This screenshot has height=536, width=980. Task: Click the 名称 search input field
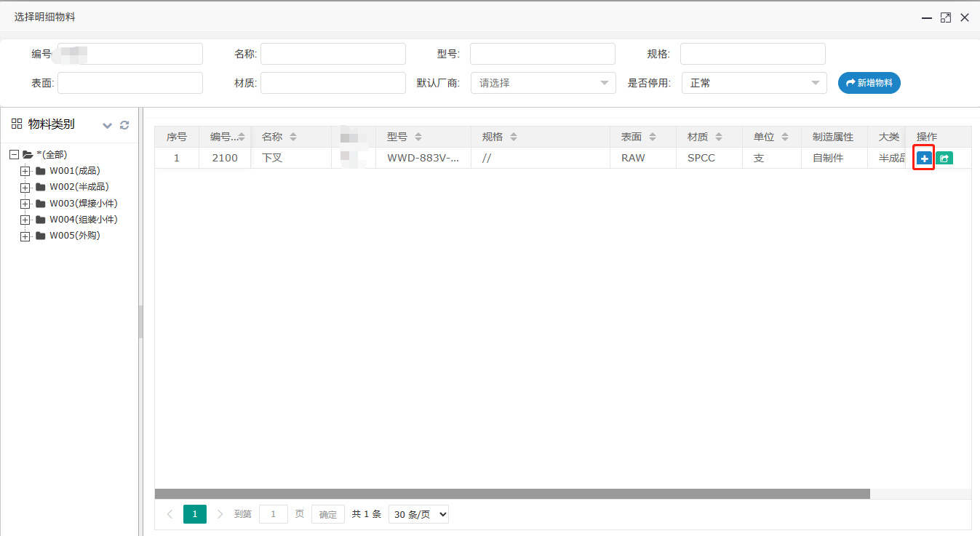[332, 54]
